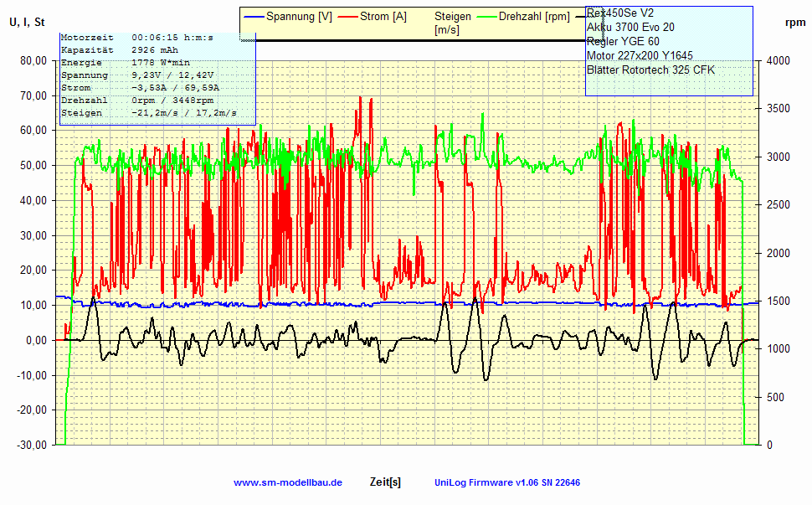Click the rpm axis title
The height and width of the screenshot is (505, 812).
click(x=795, y=23)
